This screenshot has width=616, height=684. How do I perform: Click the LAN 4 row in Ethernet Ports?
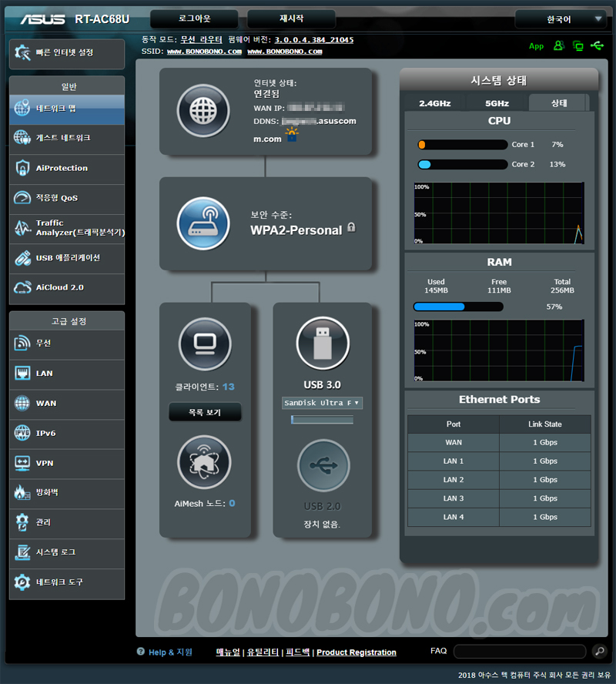(x=499, y=518)
